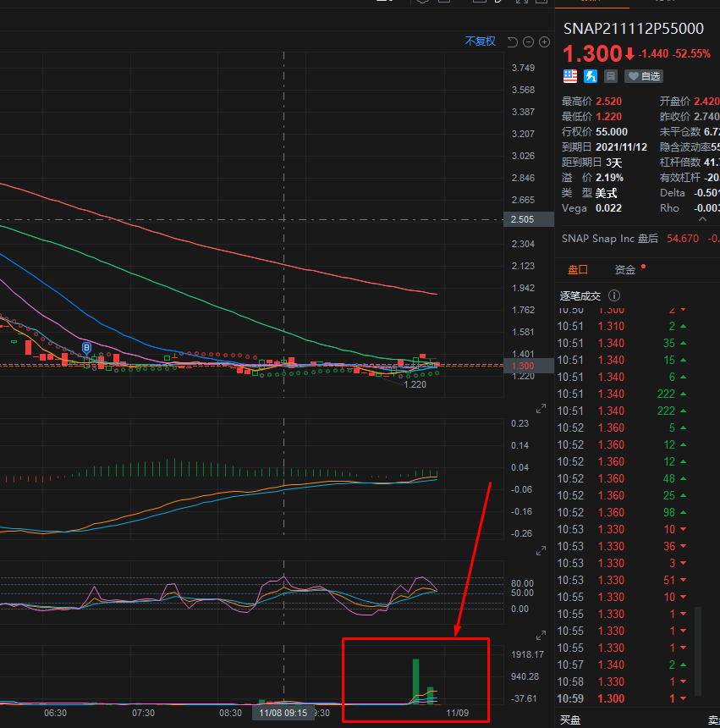Image resolution: width=720 pixels, height=728 pixels.
Task: Select the 10:51 1.340 trade with volume 35
Action: pyautogui.click(x=622, y=343)
